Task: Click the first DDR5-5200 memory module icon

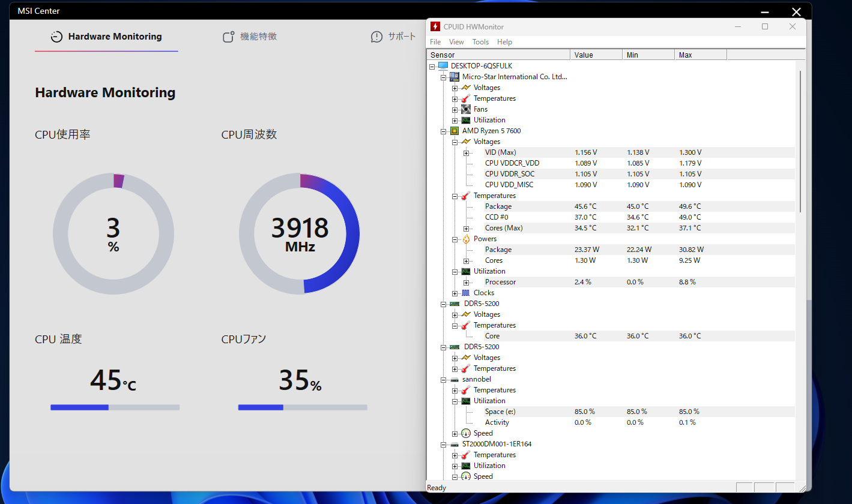Action: click(455, 304)
